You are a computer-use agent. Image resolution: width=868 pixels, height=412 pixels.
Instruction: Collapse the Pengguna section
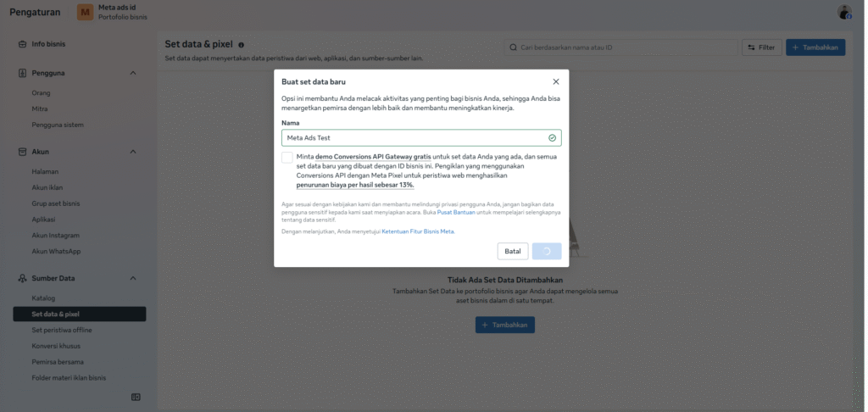click(x=133, y=73)
